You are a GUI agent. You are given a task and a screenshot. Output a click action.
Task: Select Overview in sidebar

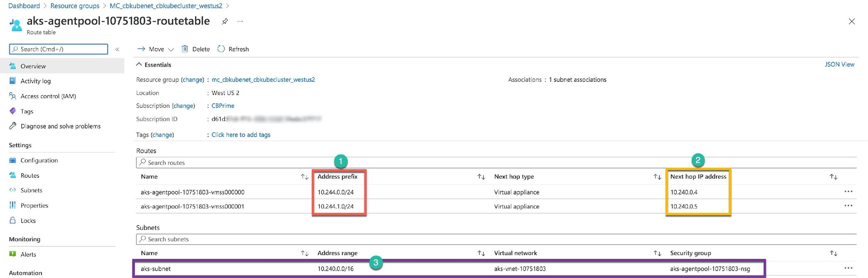click(x=62, y=66)
